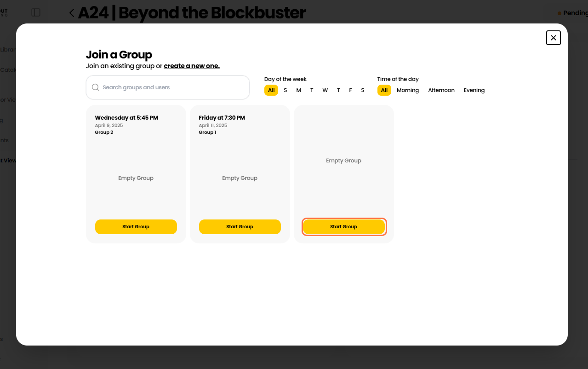Filter groups by Tuesday
The width and height of the screenshot is (588, 369).
click(312, 90)
